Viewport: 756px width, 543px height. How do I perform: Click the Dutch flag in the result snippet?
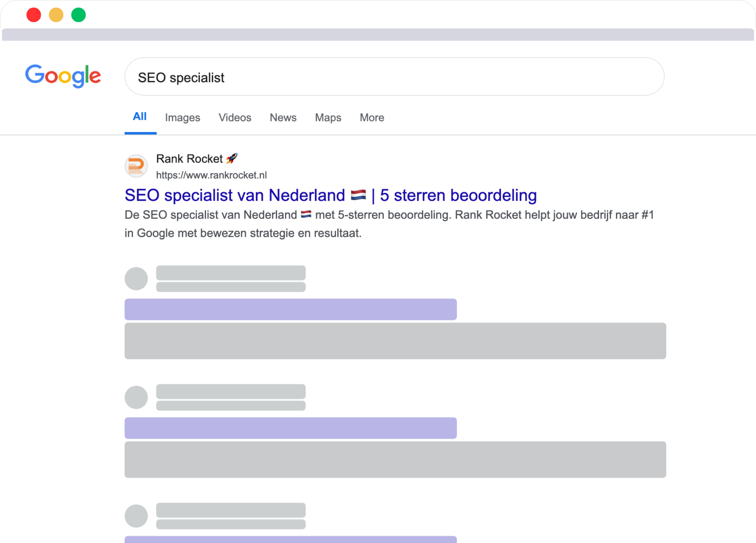point(306,215)
